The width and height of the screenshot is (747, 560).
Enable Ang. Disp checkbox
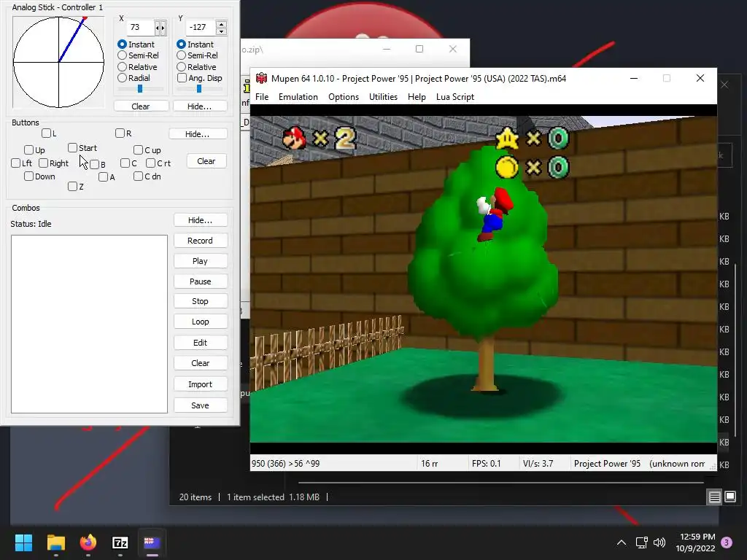coord(182,77)
